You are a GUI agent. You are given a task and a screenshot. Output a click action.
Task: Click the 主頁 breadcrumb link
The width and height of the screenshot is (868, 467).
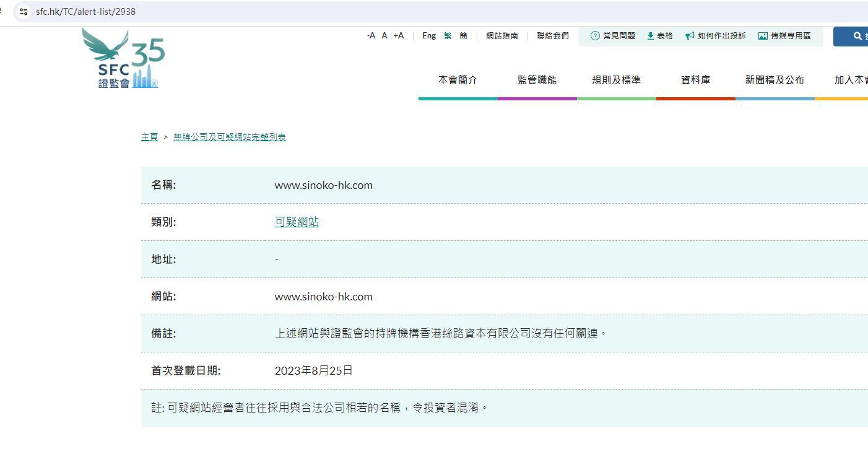tap(149, 137)
